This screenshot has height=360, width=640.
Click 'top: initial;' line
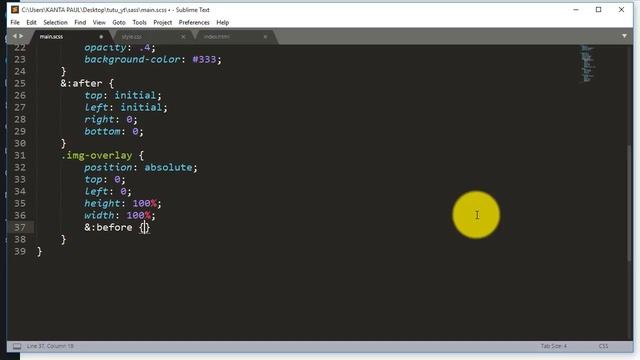[x=123, y=96]
